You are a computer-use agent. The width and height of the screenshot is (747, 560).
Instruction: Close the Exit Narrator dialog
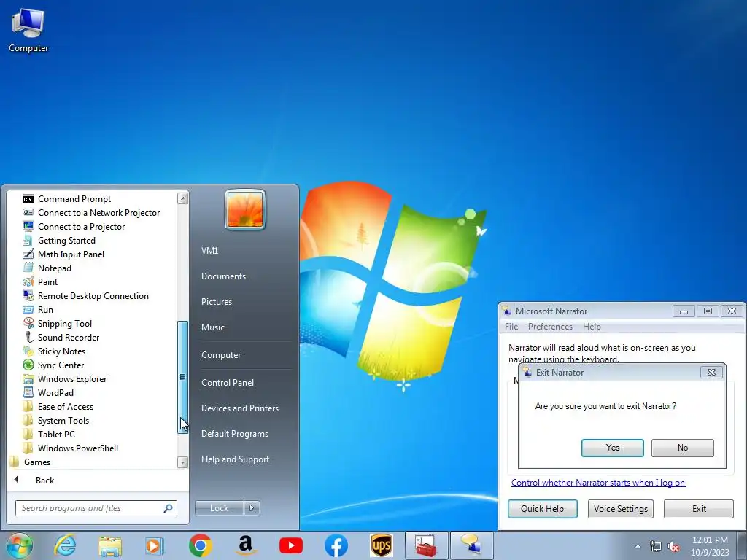(x=711, y=373)
